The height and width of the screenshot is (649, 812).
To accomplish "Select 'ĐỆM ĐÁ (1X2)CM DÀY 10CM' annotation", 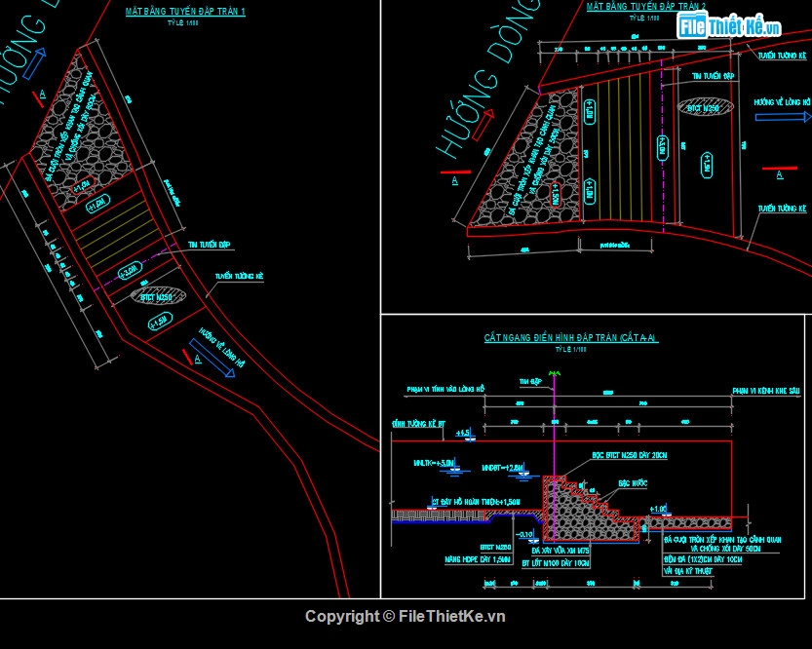I will [x=703, y=559].
